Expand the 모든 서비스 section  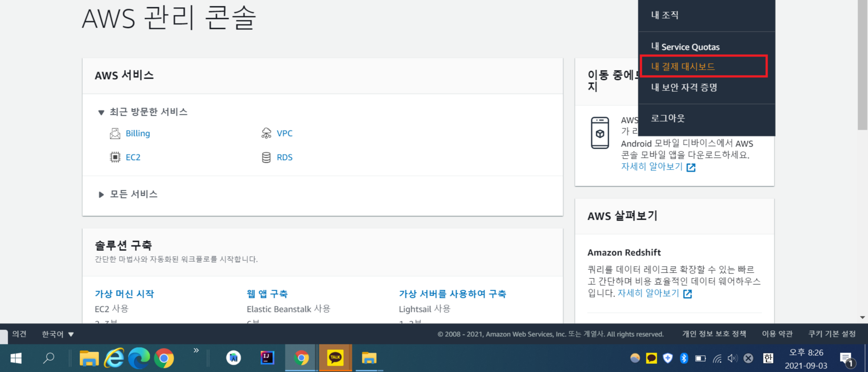click(101, 194)
